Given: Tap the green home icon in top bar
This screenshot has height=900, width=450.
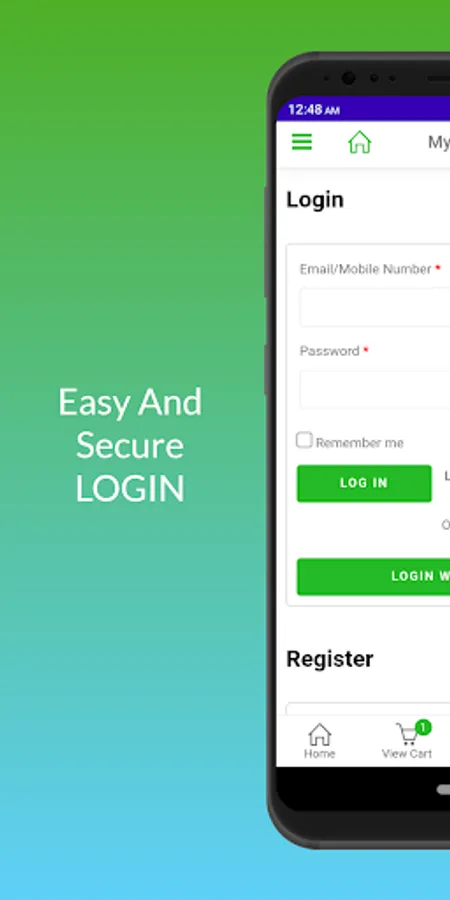Looking at the screenshot, I should (360, 142).
